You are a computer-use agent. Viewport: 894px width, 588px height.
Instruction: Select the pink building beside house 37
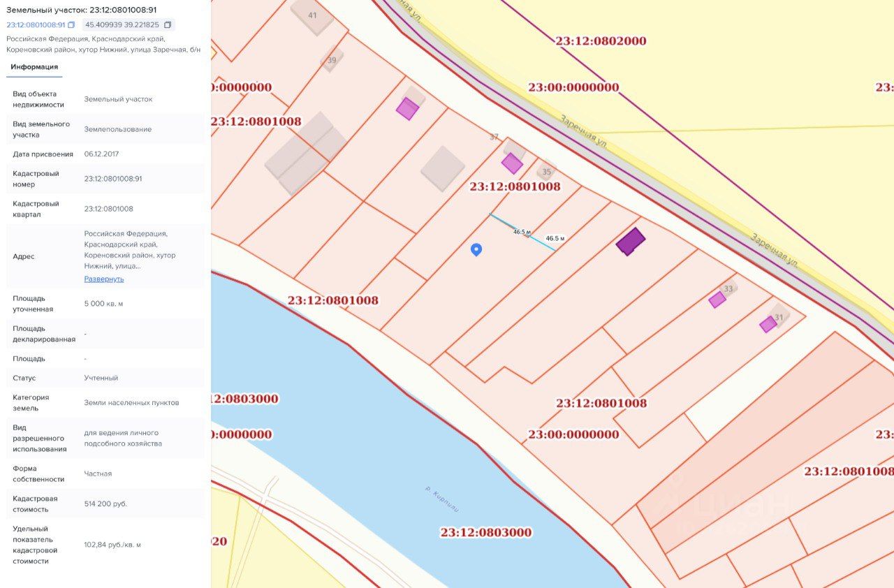[x=512, y=163]
